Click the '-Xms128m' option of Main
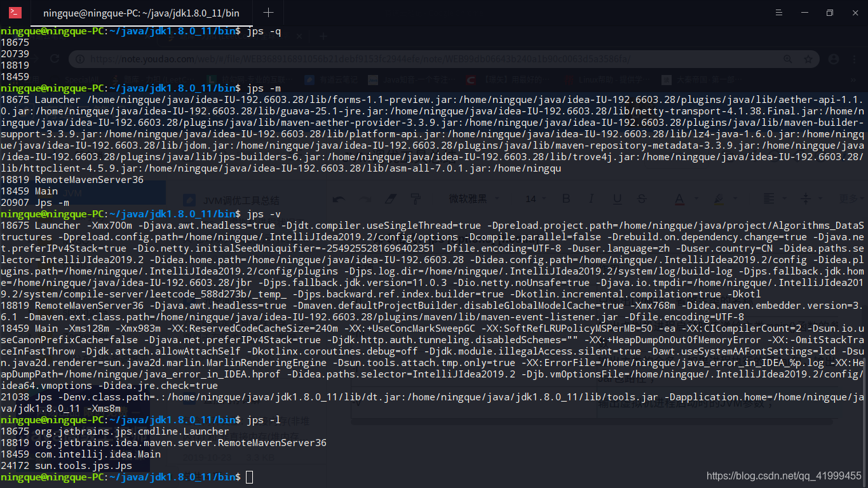The image size is (868, 488). point(86,329)
